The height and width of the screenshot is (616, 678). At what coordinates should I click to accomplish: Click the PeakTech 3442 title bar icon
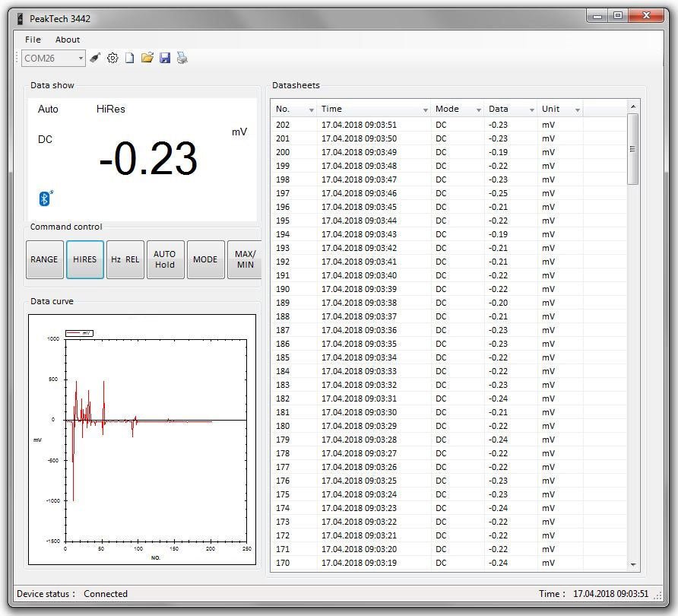pyautogui.click(x=20, y=18)
